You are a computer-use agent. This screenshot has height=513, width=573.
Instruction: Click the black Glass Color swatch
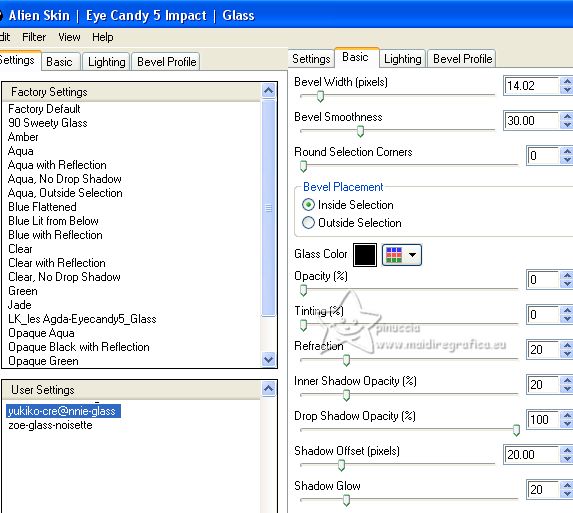[x=365, y=255]
